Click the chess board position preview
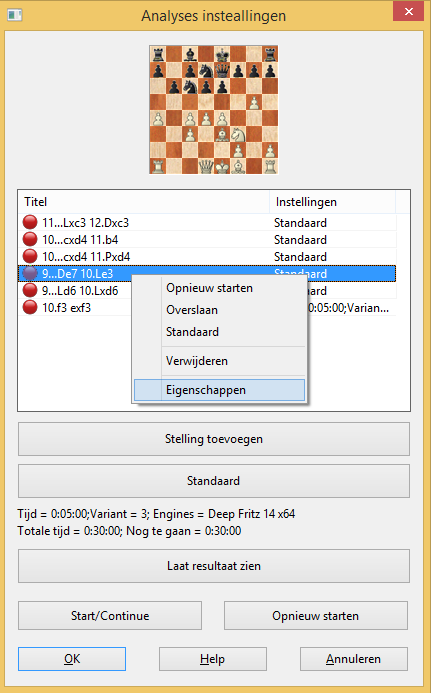The image size is (431, 693). tap(214, 110)
